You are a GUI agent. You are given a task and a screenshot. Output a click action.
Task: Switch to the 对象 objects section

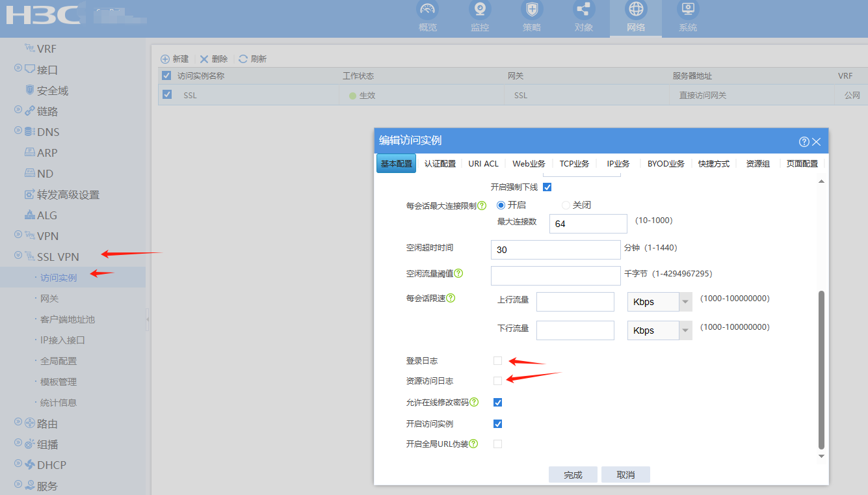click(x=583, y=18)
